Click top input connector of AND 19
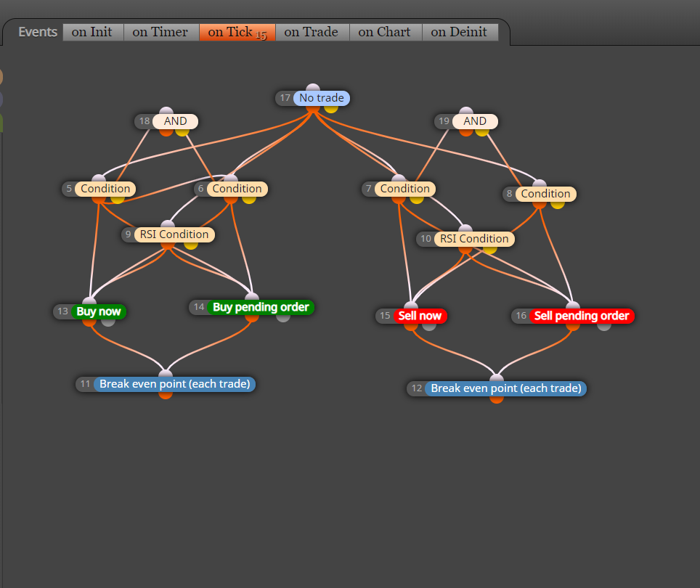 (x=466, y=110)
